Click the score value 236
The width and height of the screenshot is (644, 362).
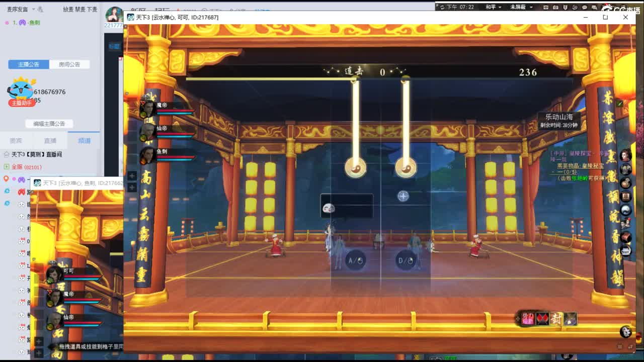click(x=528, y=72)
